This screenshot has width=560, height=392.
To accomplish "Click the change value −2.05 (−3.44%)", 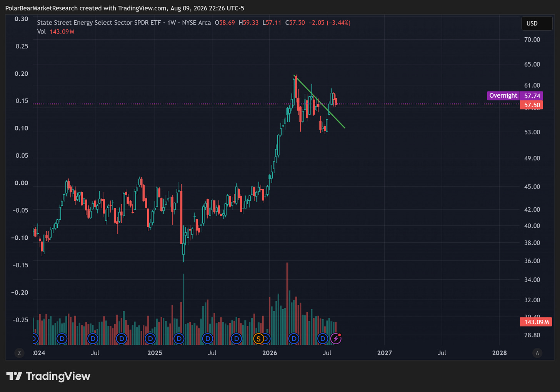I will point(330,23).
